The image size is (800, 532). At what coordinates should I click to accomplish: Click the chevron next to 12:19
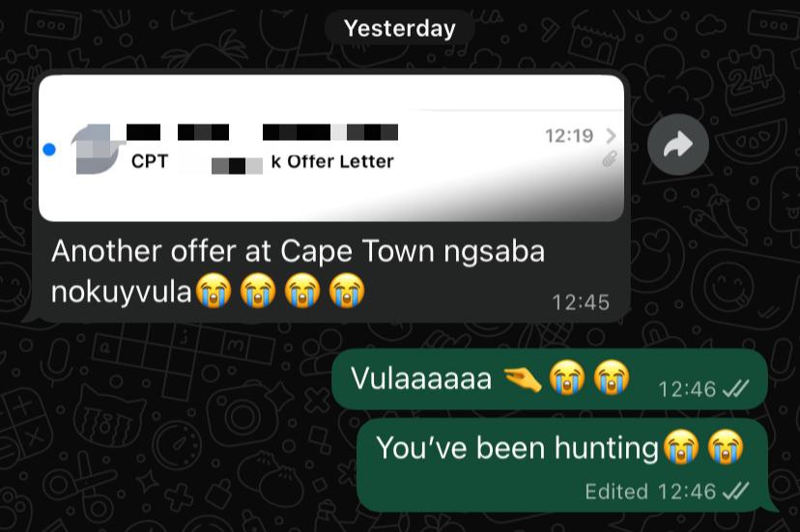(611, 136)
